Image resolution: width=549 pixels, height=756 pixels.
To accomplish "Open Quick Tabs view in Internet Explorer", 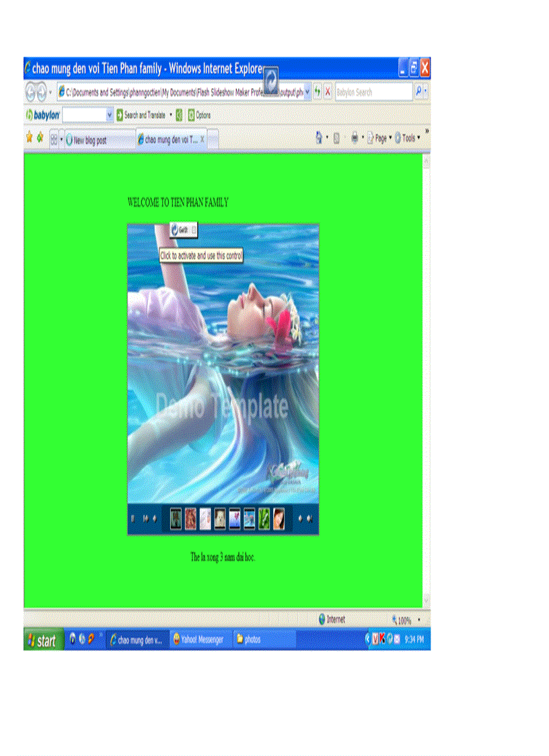I will pyautogui.click(x=54, y=138).
